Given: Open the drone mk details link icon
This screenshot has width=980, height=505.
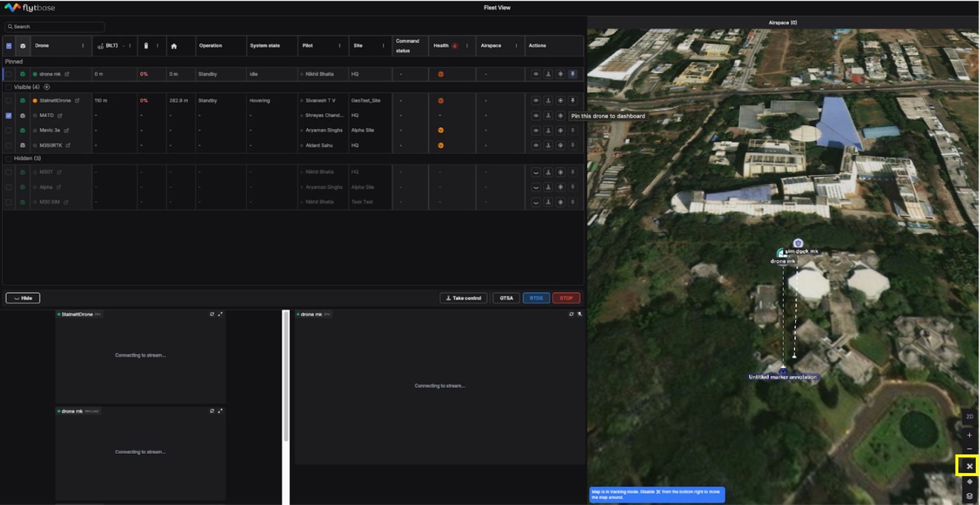Looking at the screenshot, I should pyautogui.click(x=67, y=74).
